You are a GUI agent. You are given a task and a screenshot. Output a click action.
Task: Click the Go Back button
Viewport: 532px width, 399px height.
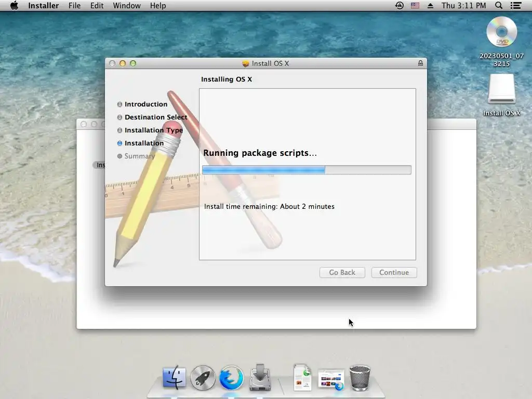[342, 272]
